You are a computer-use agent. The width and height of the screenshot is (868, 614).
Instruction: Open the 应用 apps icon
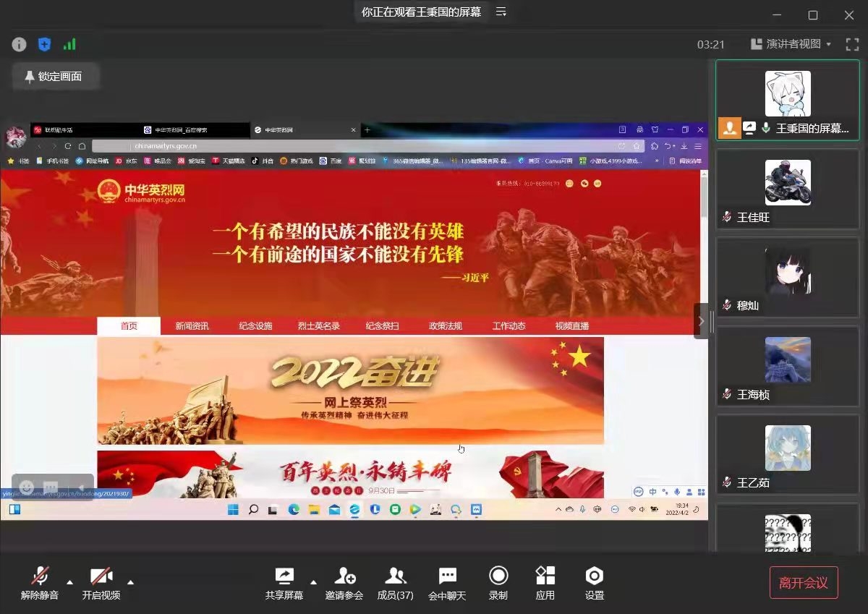pyautogui.click(x=545, y=583)
